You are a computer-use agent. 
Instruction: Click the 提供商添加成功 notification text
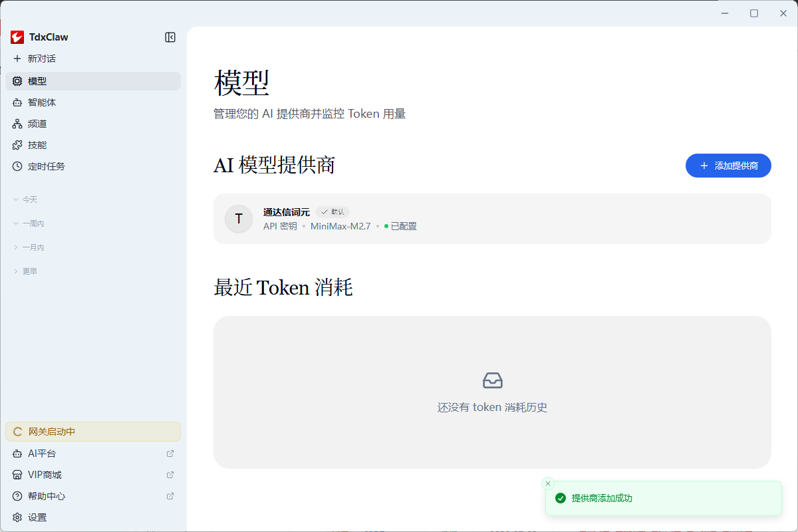(602, 498)
